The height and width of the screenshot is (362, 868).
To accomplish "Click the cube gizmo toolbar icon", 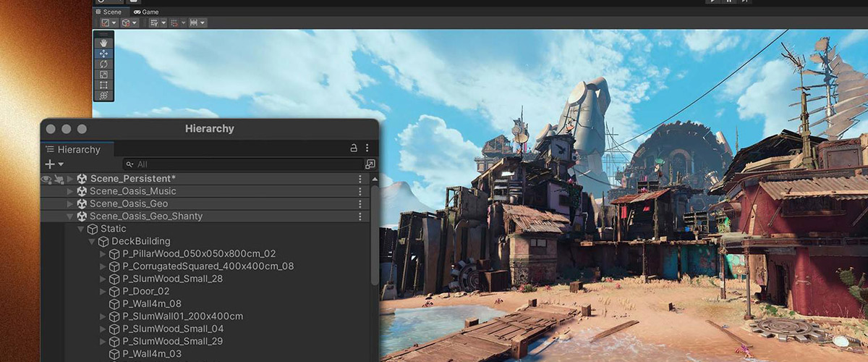I will click(126, 22).
